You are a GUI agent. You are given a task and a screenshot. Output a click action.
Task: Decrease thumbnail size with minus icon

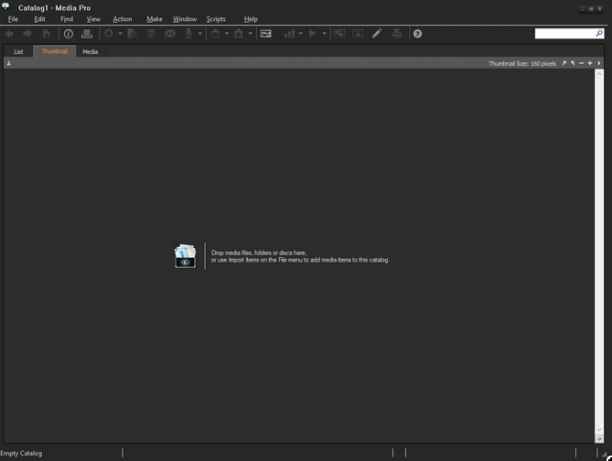(x=581, y=63)
